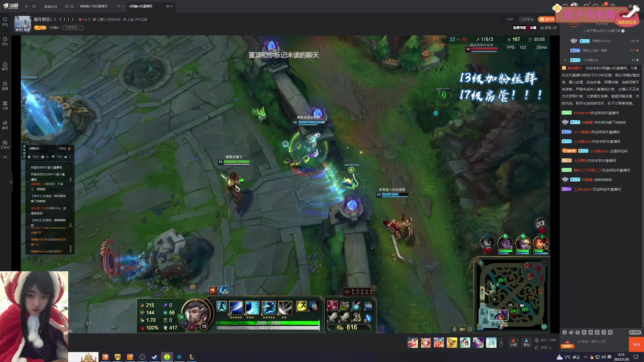Select the golden rocket gift

452,343
